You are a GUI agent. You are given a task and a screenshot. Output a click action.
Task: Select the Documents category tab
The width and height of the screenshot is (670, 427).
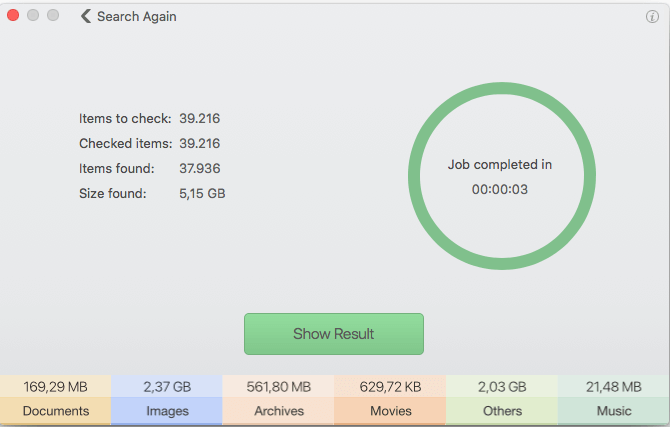[56, 411]
